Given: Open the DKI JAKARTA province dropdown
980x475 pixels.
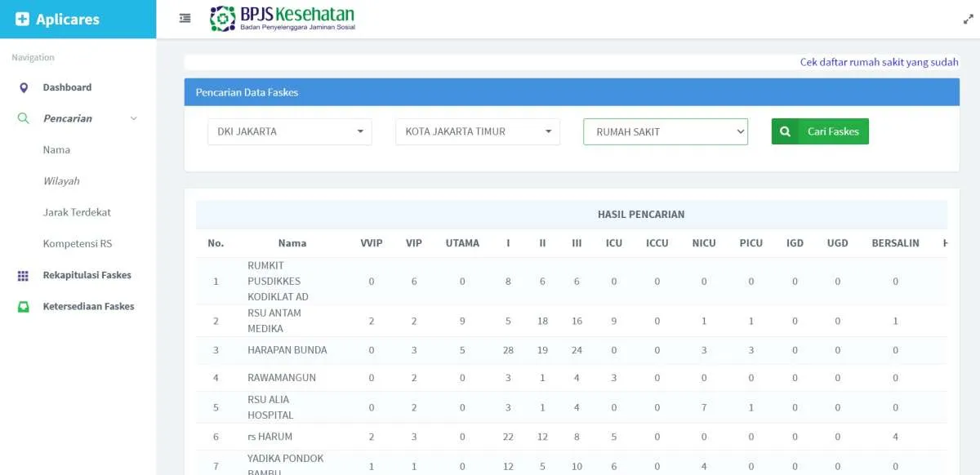Looking at the screenshot, I should coord(290,131).
